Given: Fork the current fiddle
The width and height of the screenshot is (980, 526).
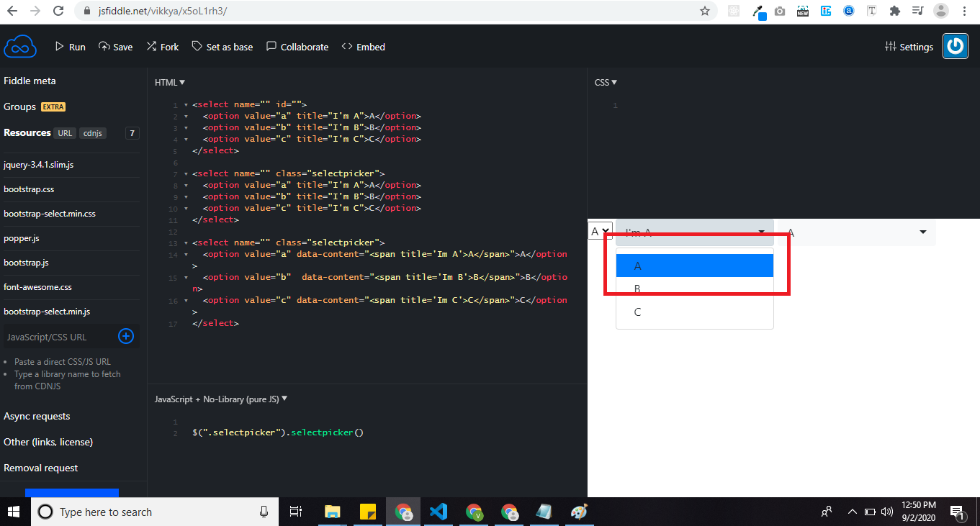Looking at the screenshot, I should (x=162, y=46).
